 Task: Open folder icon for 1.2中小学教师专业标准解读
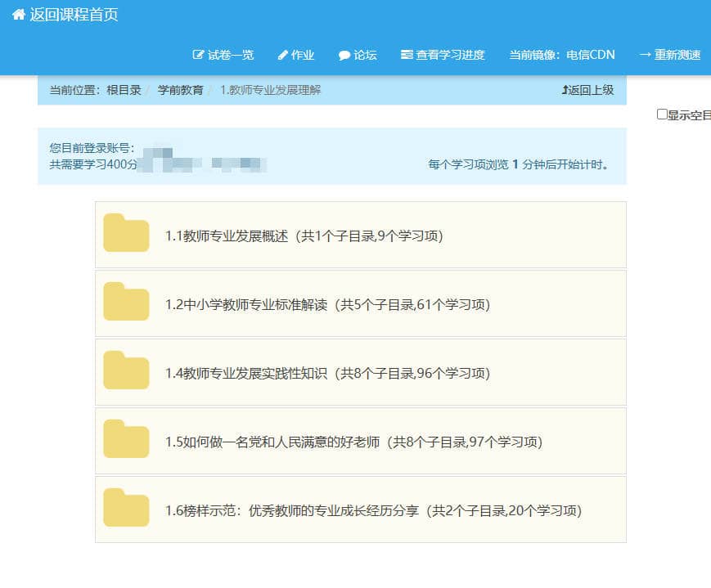pos(126,303)
